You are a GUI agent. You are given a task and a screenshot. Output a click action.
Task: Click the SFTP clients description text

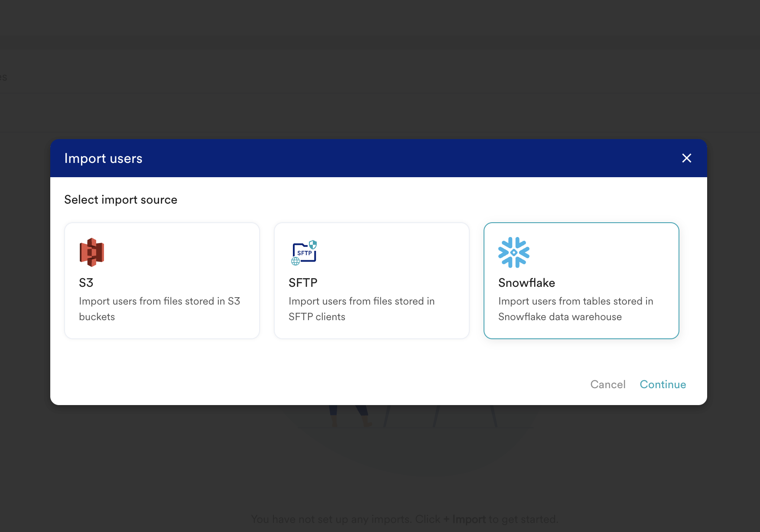361,309
